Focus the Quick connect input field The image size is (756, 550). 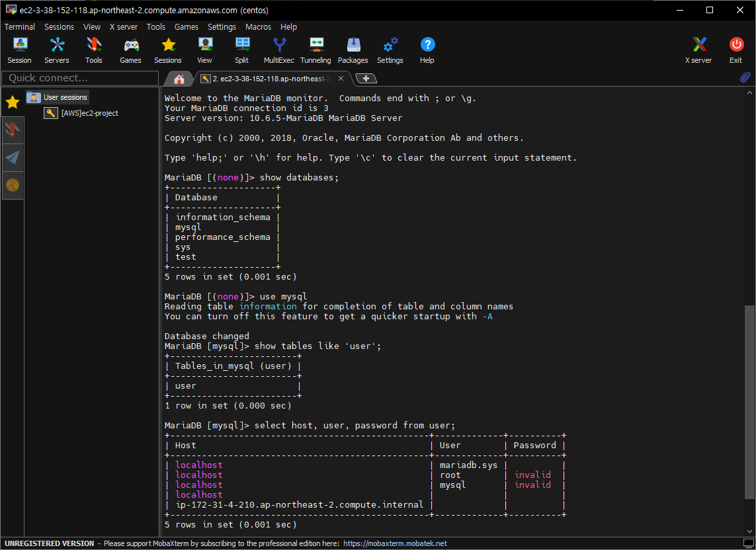tap(80, 78)
